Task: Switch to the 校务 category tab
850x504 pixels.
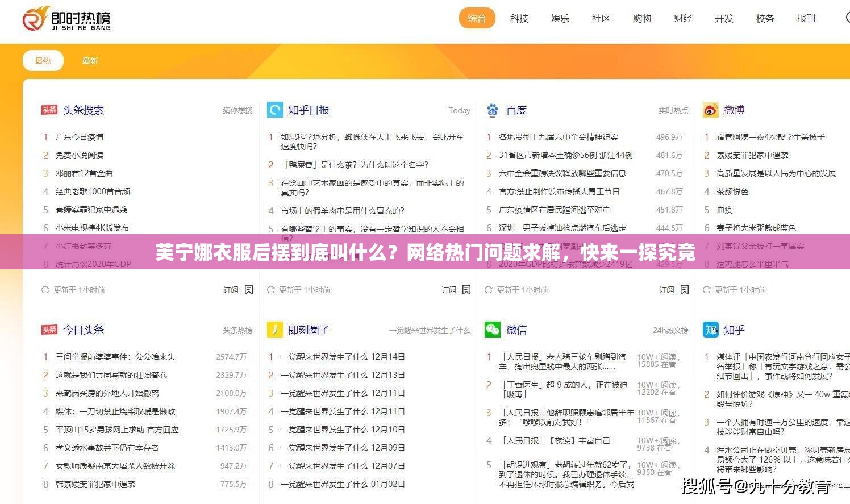Action: pyautogui.click(x=765, y=18)
